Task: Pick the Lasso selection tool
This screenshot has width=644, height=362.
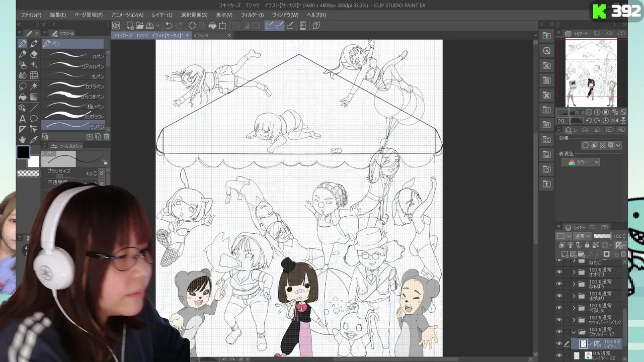Action: [23, 85]
